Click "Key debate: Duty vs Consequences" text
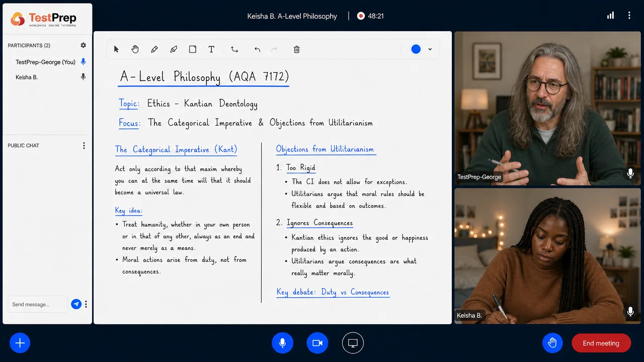Viewport: 644px width, 362px height. coord(333,292)
